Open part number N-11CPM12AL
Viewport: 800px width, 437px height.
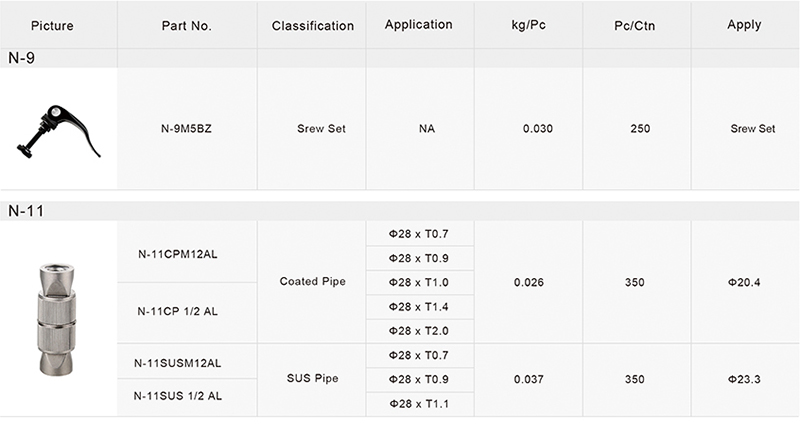coord(178,254)
